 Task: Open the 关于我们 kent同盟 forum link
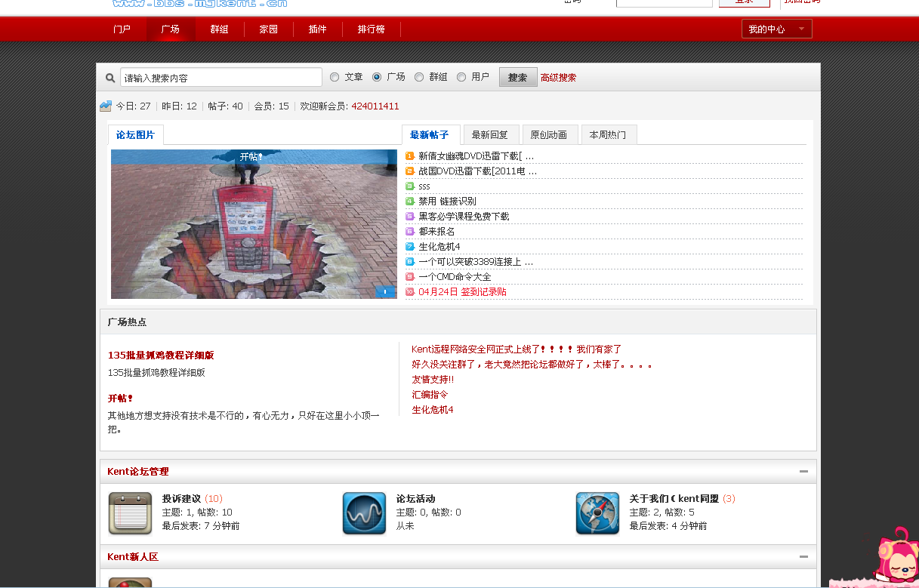click(x=674, y=499)
